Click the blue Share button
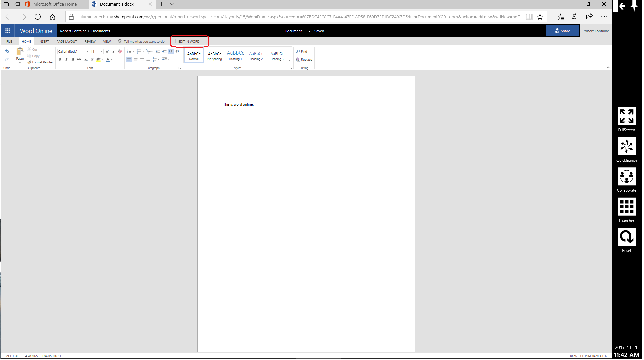 [x=562, y=31]
